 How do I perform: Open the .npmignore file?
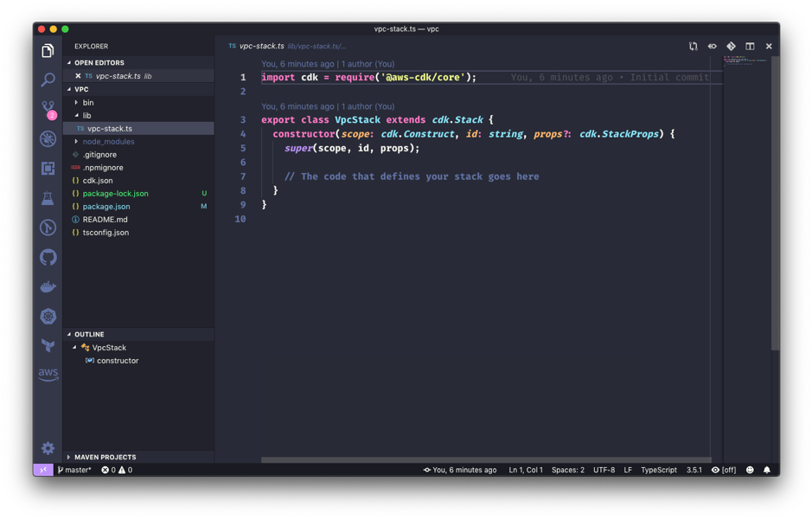tap(138, 167)
